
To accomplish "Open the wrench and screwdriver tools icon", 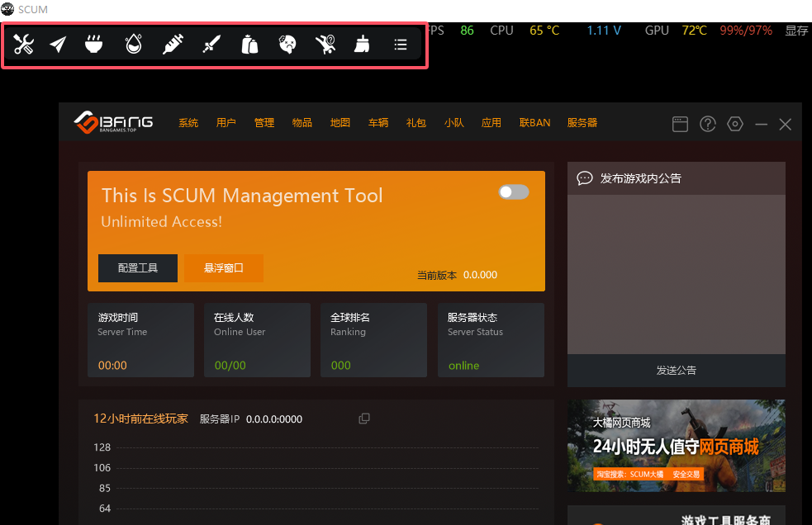I will 23,45.
